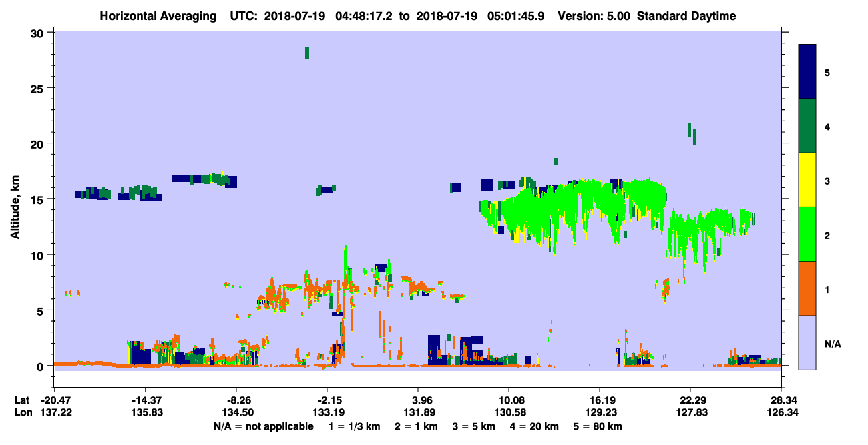868x445 pixels.
Task: Click the dark green colorbar segment labeled 4
Action: [807, 126]
